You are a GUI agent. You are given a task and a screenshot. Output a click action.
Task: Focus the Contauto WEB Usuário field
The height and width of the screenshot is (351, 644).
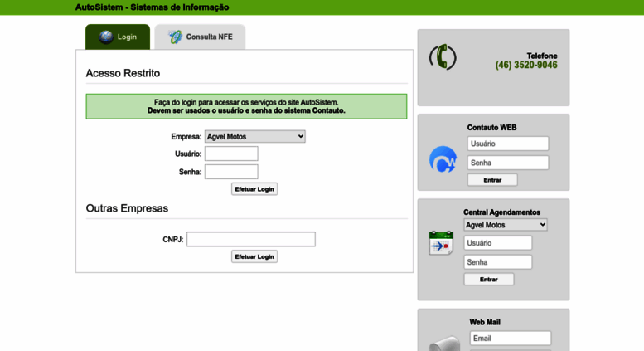(507, 144)
